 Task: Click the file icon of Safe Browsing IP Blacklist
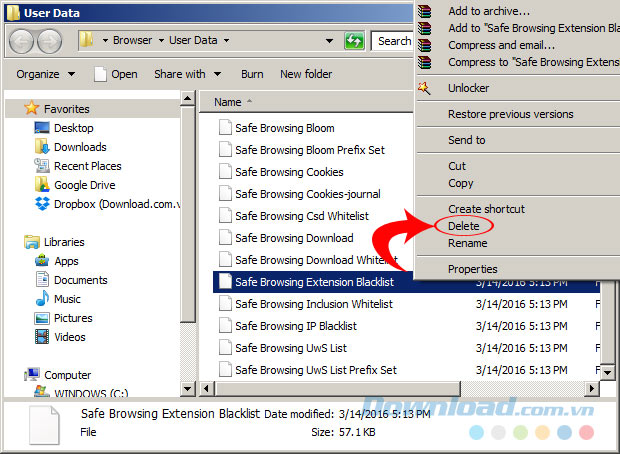225,325
